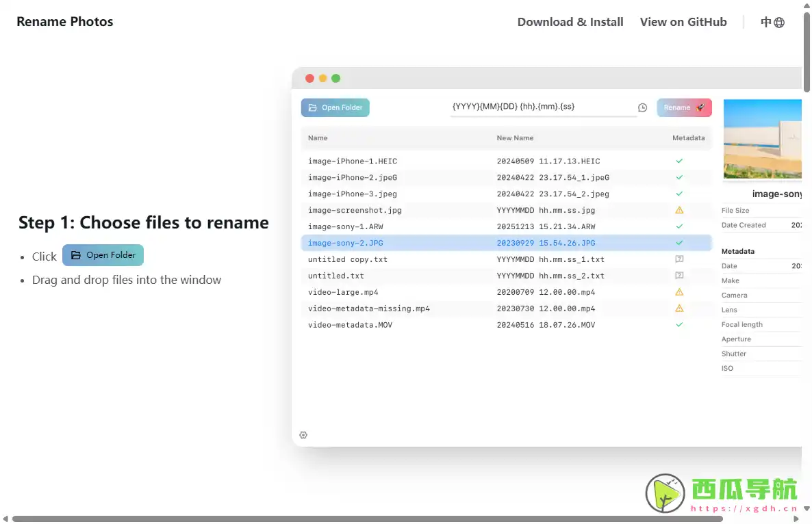Click the yellow minimize dot of app window
This screenshot has width=812, height=524.
[x=322, y=78]
